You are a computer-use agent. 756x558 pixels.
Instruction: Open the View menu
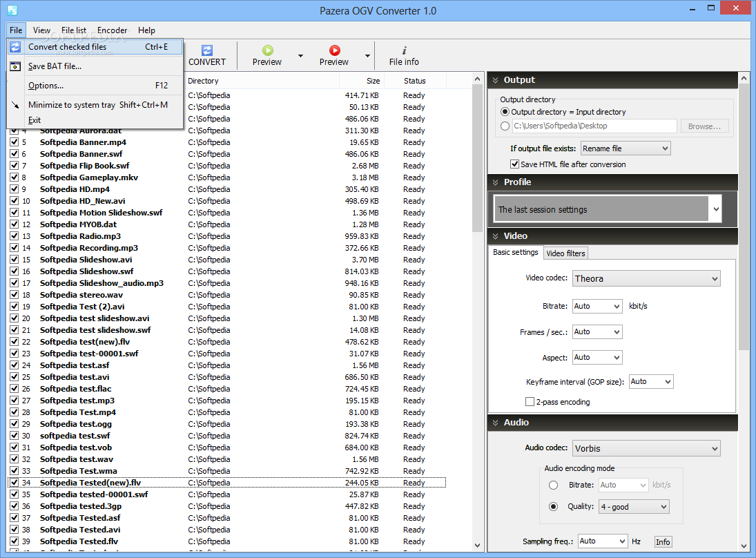point(41,30)
